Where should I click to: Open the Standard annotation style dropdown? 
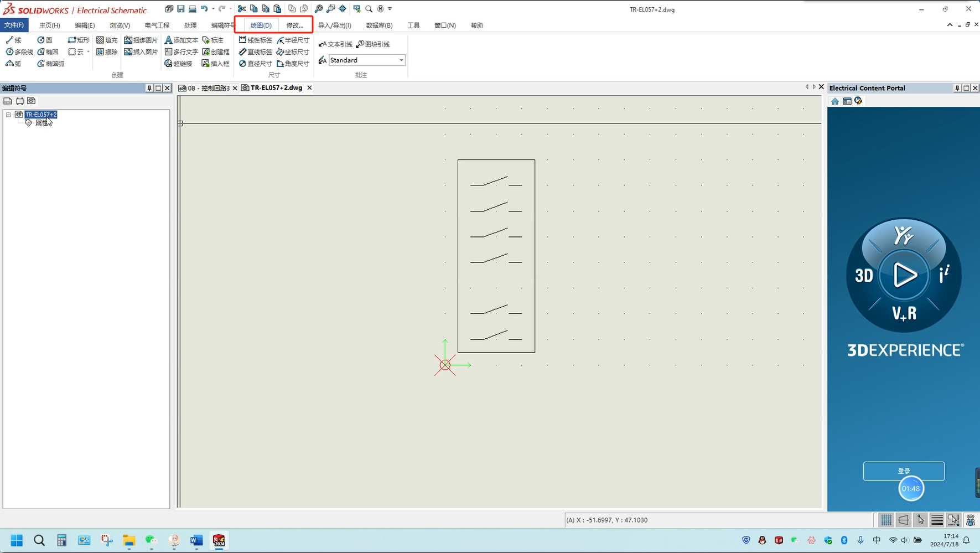[401, 60]
